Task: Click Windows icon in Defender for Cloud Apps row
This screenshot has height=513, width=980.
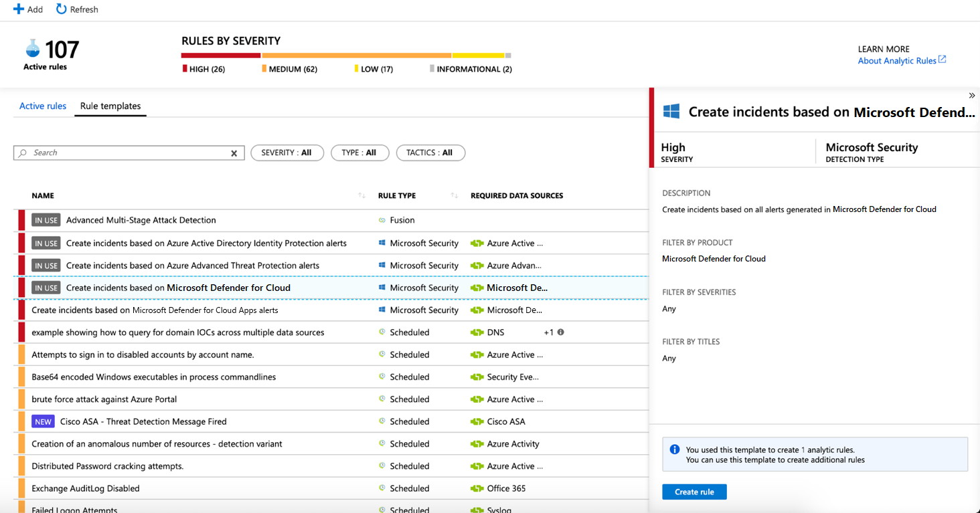Action: [382, 310]
